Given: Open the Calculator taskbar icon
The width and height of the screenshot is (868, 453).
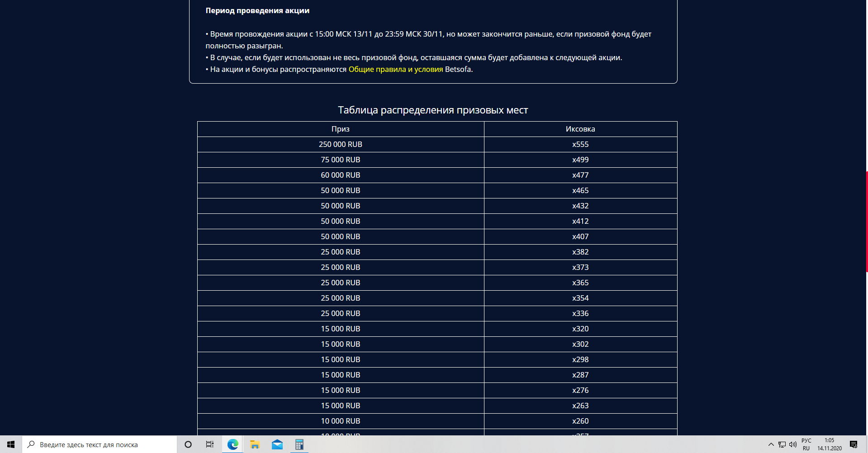Looking at the screenshot, I should [x=299, y=444].
